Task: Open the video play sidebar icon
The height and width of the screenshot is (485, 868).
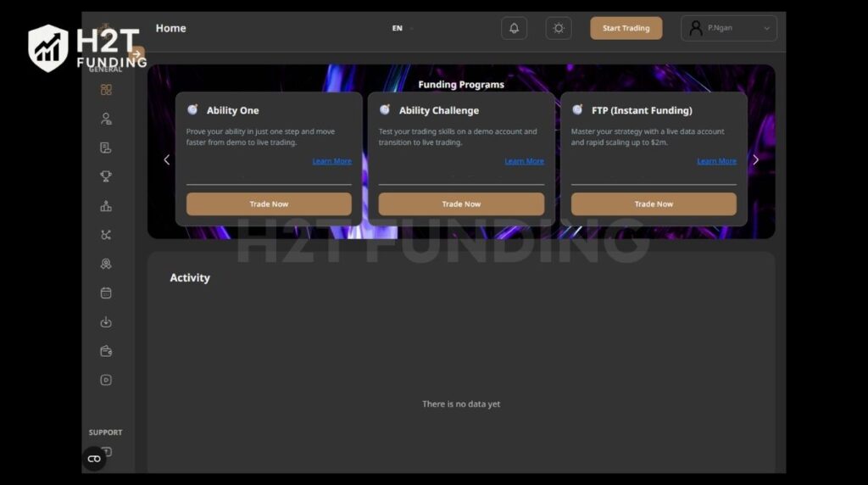Action: tap(106, 380)
